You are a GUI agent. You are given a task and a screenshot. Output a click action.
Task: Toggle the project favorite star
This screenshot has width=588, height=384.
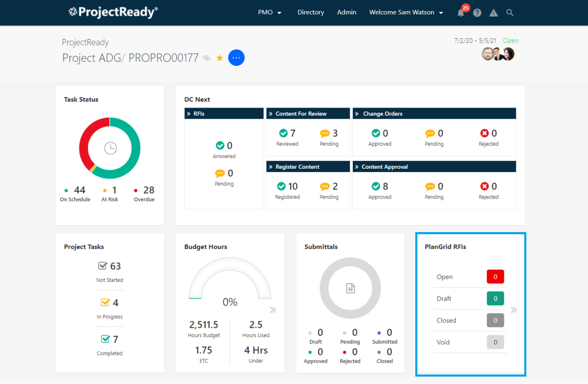point(219,57)
